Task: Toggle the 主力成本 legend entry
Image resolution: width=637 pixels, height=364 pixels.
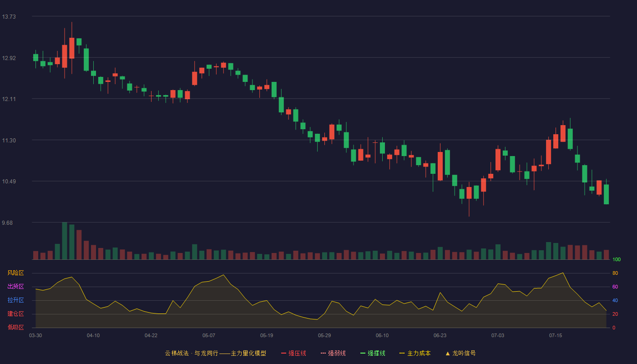Action: click(x=415, y=353)
